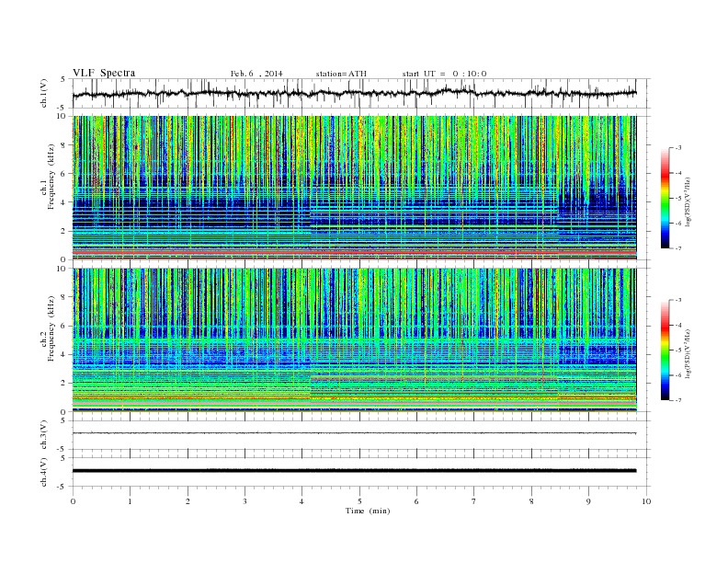Click tick label "1" on the time axis

point(130,501)
